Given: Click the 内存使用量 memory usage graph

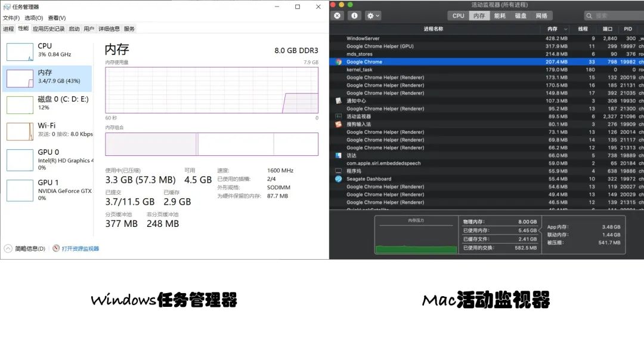Looking at the screenshot, I should point(212,90).
